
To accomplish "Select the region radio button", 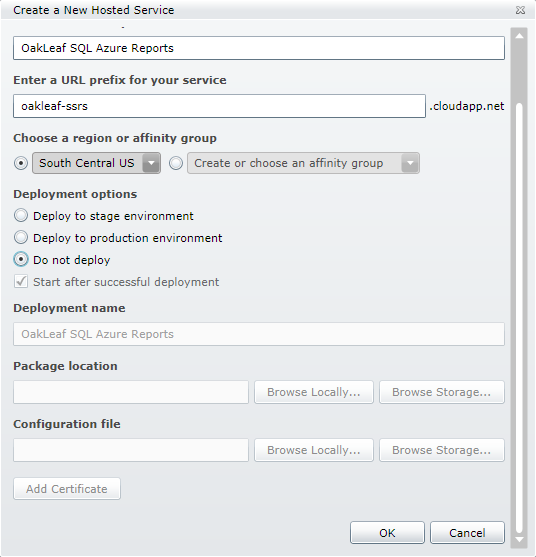I will (x=21, y=163).
